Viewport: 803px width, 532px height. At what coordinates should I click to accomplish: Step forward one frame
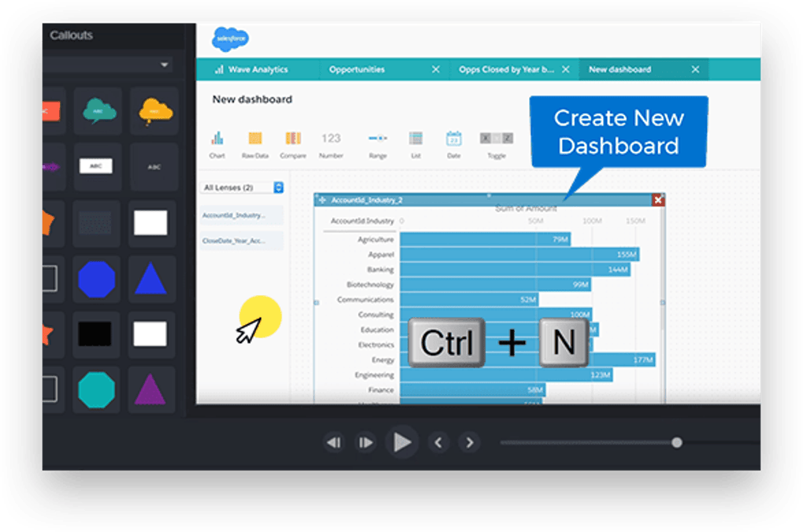pos(365,441)
